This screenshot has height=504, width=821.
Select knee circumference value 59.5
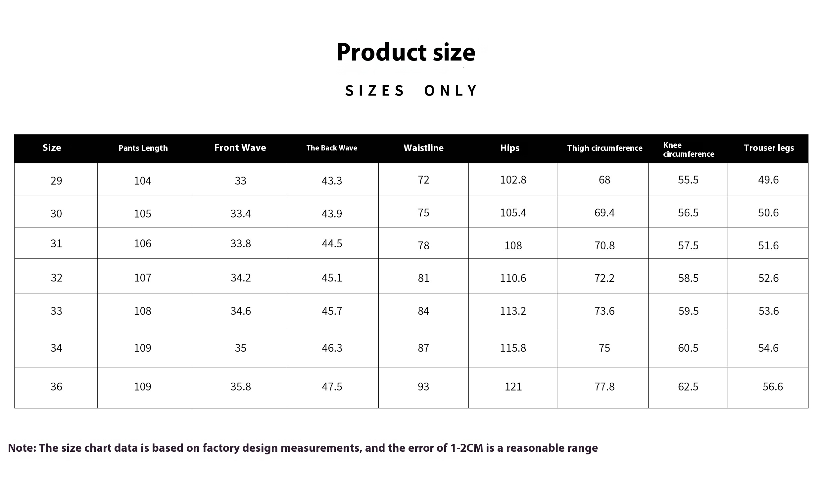coord(688,311)
